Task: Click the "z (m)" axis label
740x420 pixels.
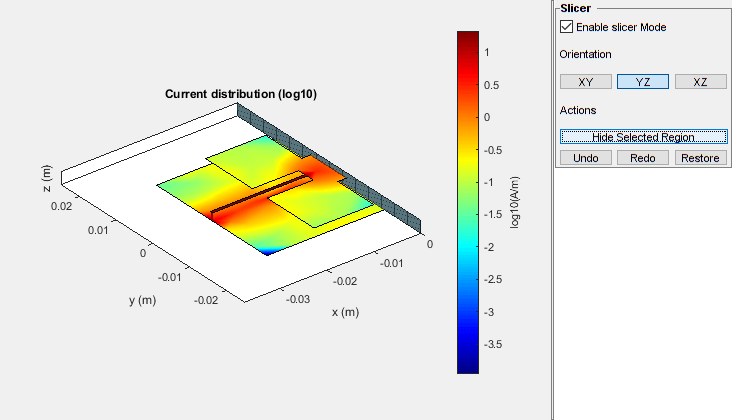Action: 46,178
